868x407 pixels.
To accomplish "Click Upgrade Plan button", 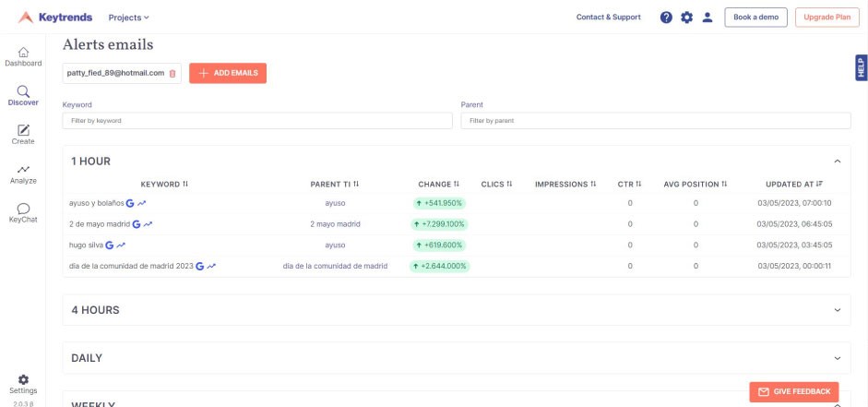I will (x=827, y=18).
